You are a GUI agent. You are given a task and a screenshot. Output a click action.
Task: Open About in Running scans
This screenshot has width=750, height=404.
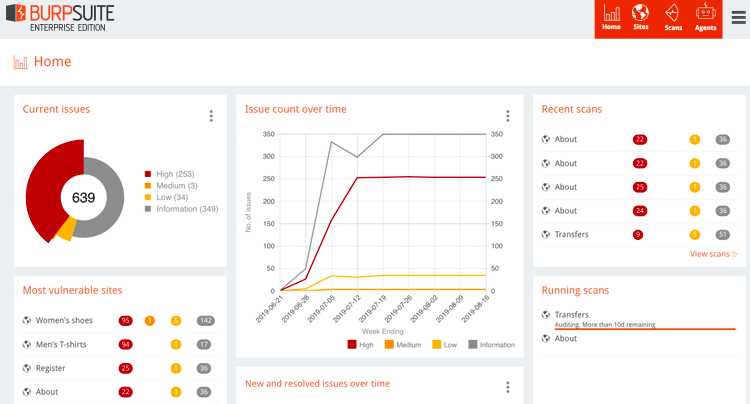565,338
